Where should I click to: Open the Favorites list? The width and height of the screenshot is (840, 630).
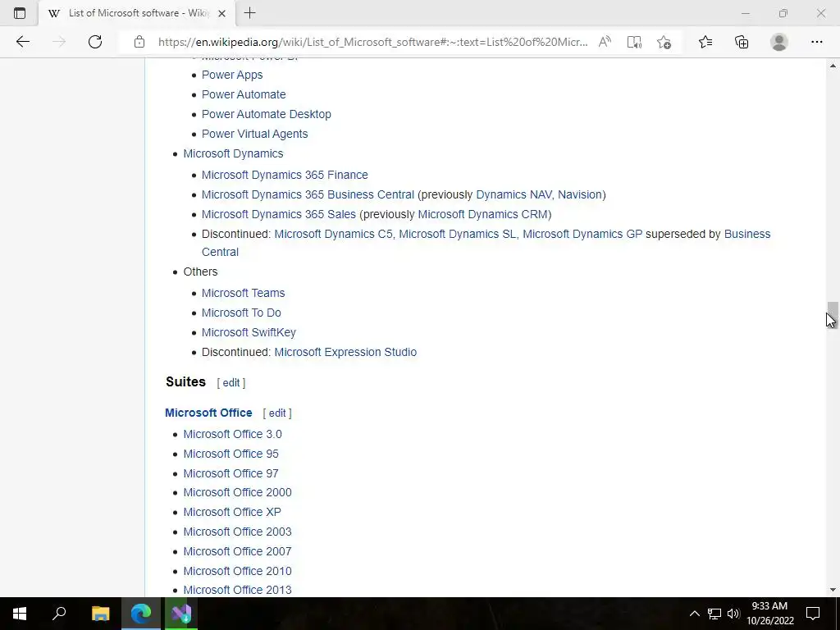click(705, 42)
